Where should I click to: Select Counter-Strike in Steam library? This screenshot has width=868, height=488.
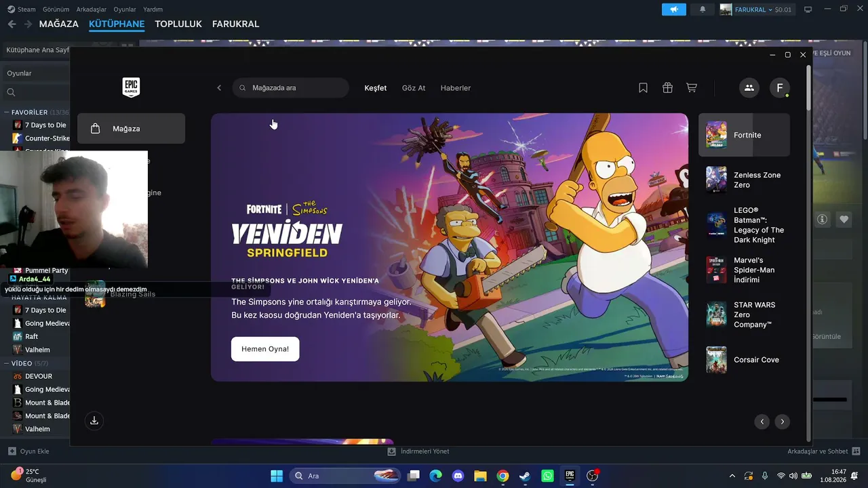click(x=41, y=138)
